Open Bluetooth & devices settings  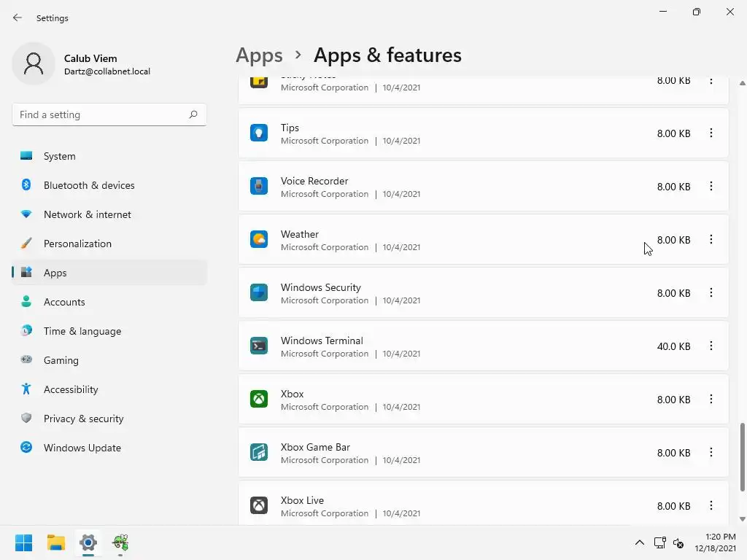click(89, 185)
